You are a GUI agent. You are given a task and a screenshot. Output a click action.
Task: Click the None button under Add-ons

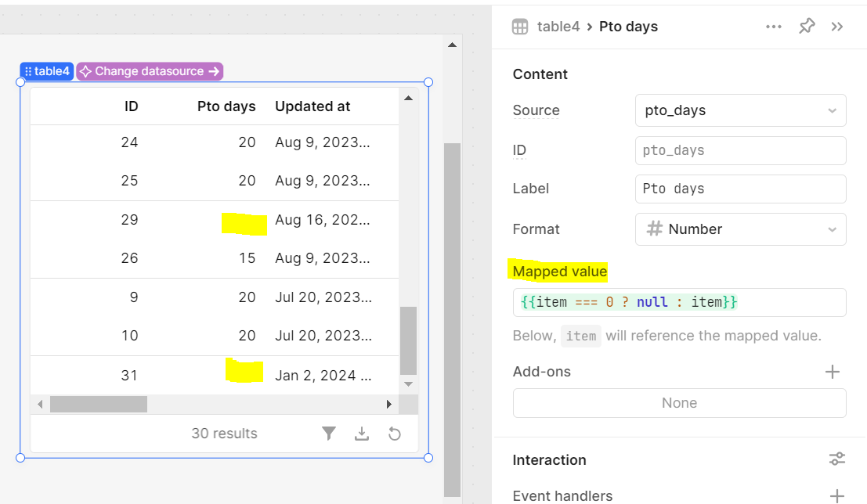point(679,402)
